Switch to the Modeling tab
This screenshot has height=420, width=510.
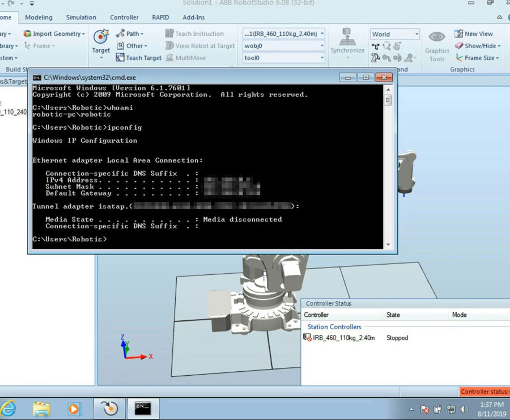click(39, 18)
